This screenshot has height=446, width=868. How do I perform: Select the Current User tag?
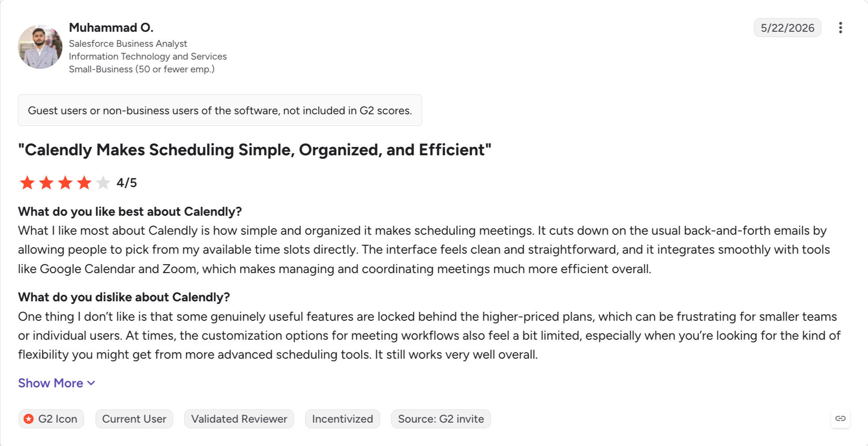(134, 419)
